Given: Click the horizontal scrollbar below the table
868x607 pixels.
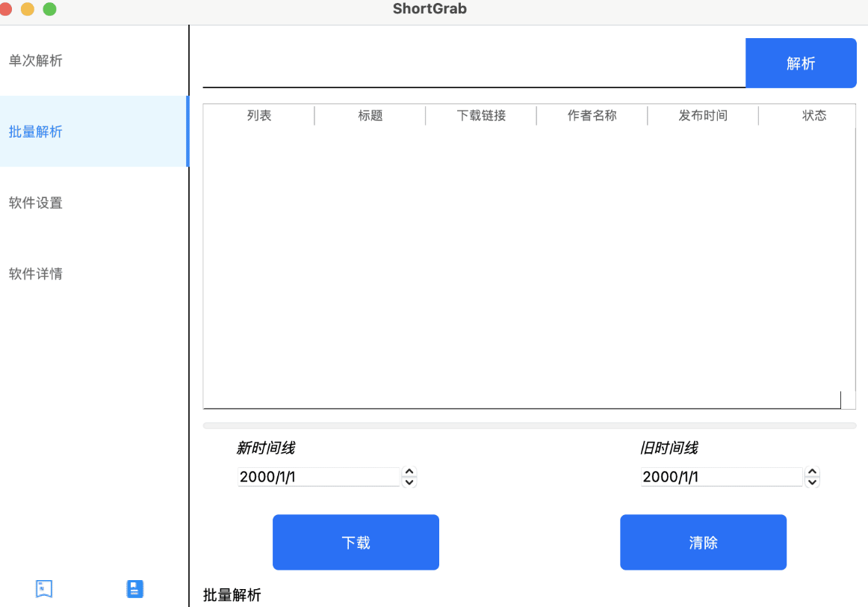Looking at the screenshot, I should (x=530, y=425).
